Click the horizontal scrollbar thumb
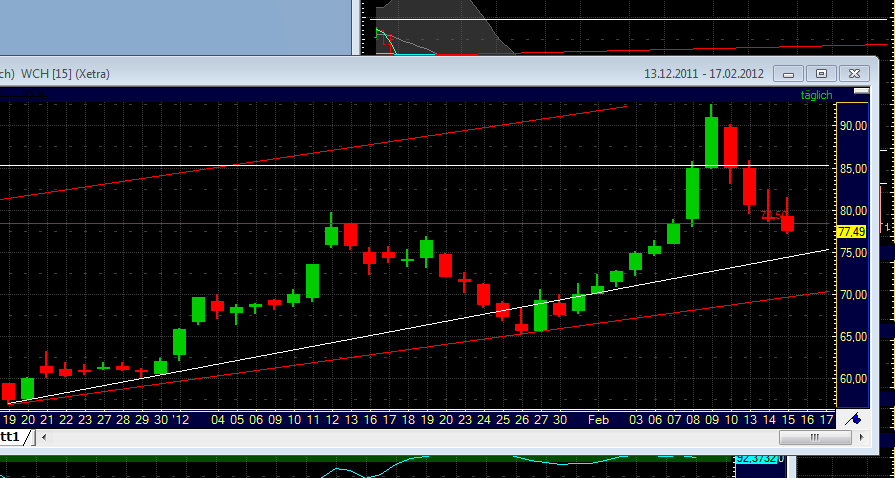Image resolution: width=895 pixels, height=478 pixels. pyautogui.click(x=815, y=438)
